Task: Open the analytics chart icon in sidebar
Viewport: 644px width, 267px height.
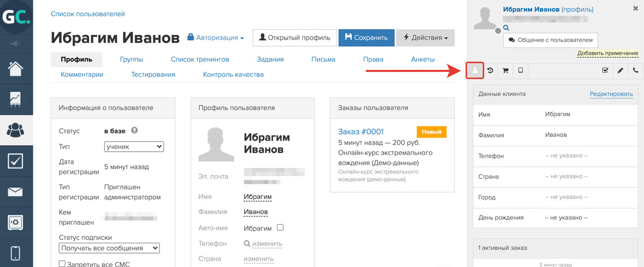Action: click(x=16, y=99)
